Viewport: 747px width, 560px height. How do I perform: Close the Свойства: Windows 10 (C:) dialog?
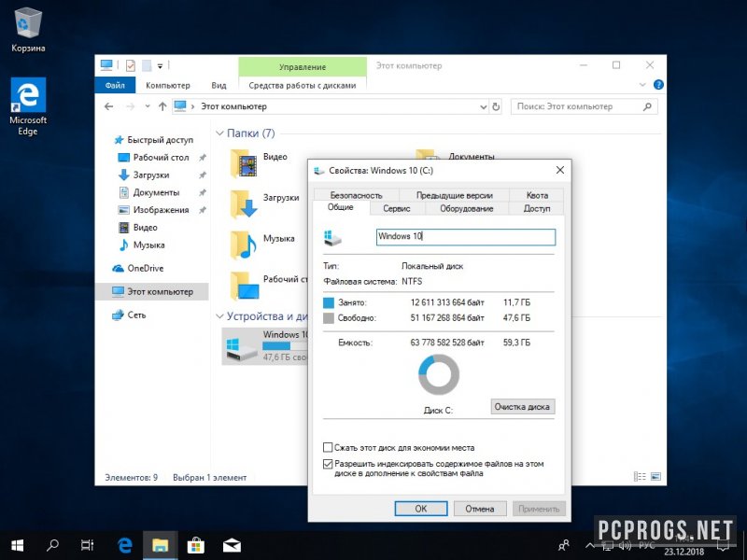[560, 170]
